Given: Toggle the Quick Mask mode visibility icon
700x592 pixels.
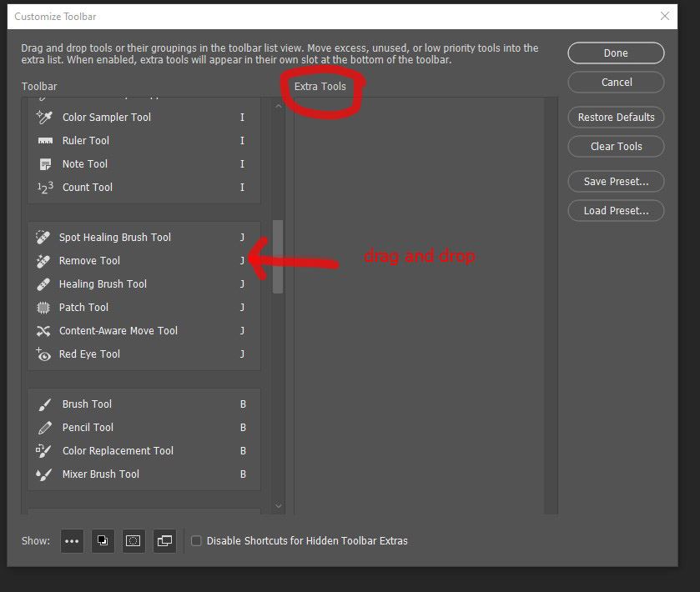Looking at the screenshot, I should coord(133,540).
